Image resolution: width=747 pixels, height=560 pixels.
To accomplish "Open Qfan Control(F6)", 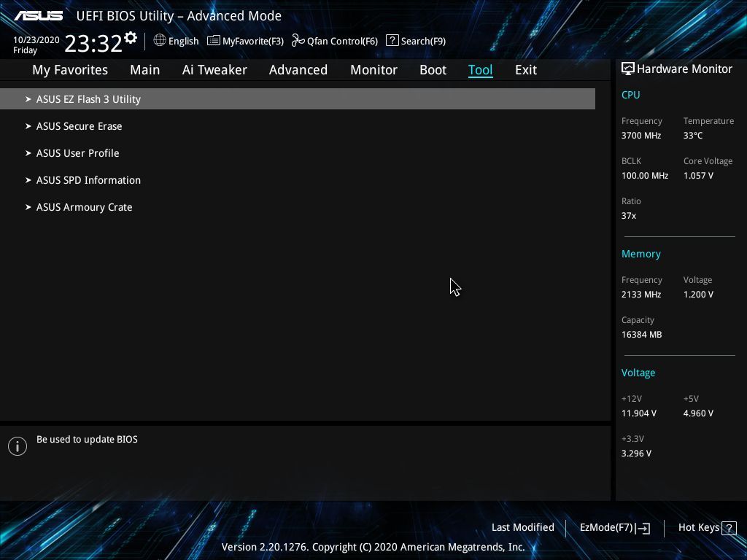I will pos(334,41).
